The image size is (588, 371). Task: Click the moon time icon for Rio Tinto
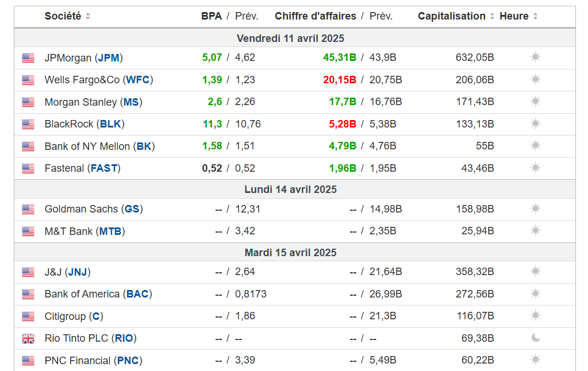536,338
